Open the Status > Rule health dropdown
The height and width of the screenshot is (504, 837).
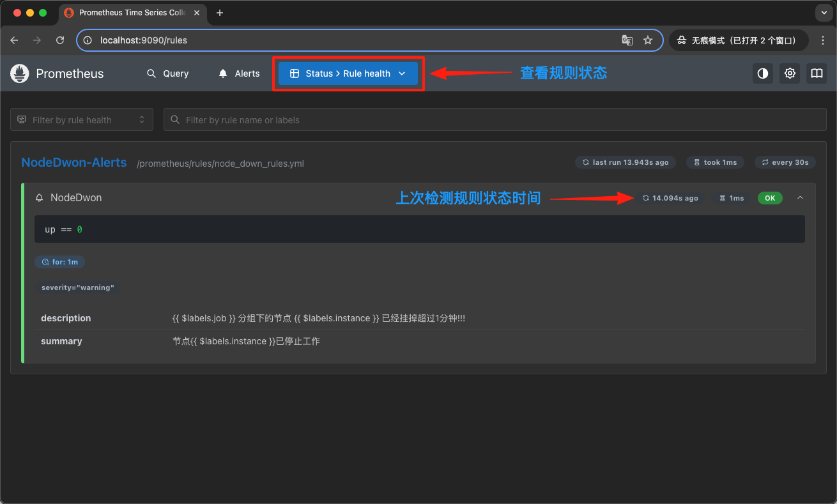click(x=348, y=73)
